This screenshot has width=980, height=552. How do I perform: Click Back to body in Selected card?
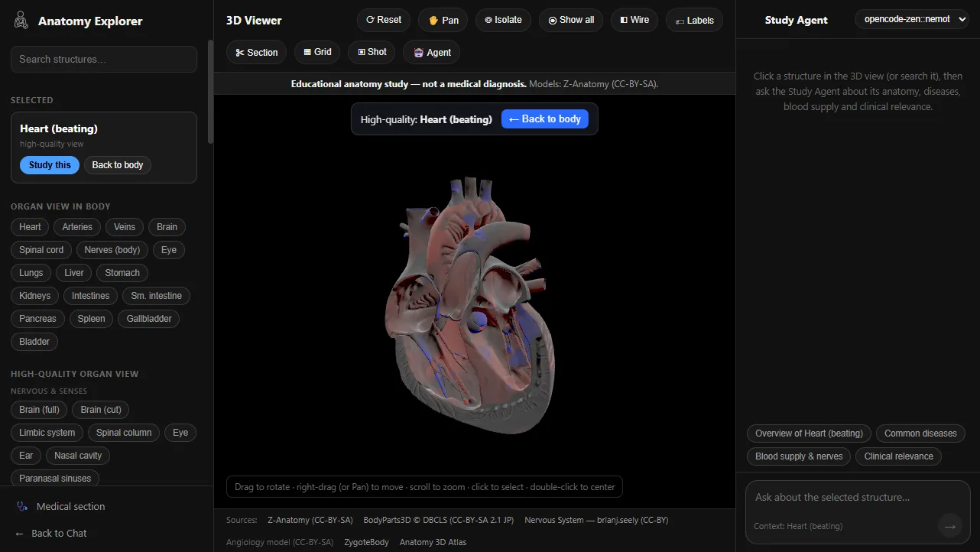[118, 165]
